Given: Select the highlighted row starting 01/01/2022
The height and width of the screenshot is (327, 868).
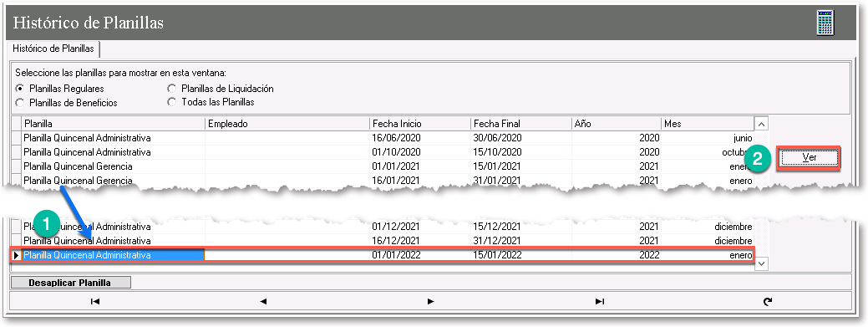Looking at the screenshot, I should [x=383, y=255].
